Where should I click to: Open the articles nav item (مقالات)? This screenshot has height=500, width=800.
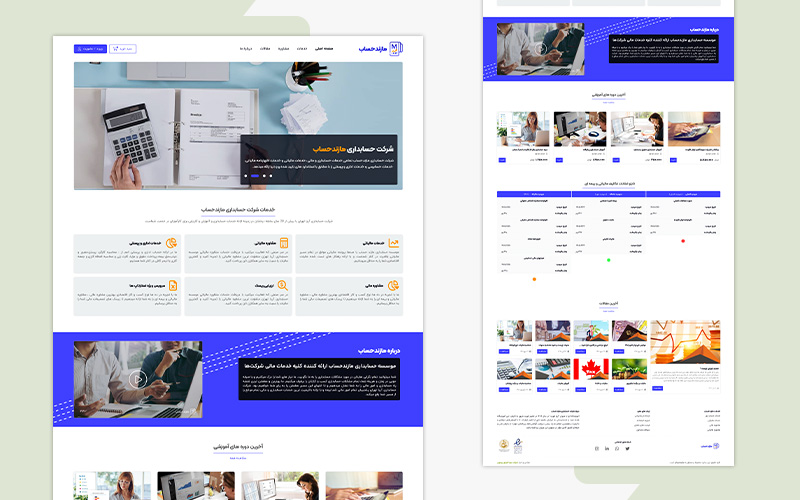265,49
